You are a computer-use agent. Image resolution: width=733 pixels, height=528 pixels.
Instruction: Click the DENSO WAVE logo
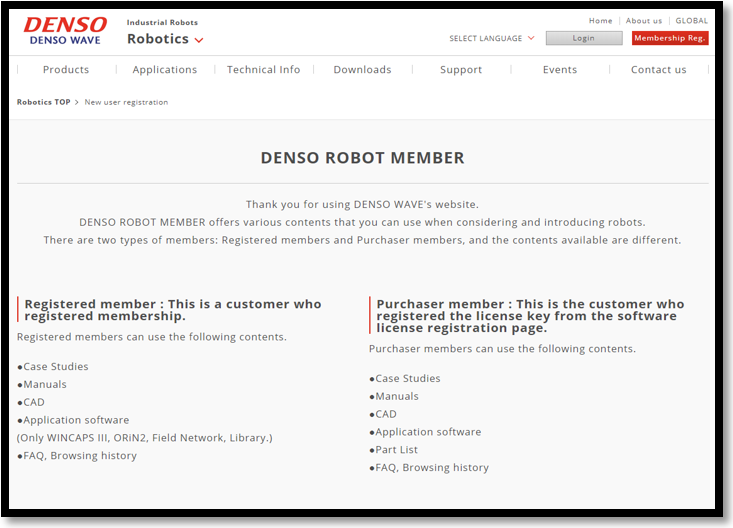(x=65, y=31)
